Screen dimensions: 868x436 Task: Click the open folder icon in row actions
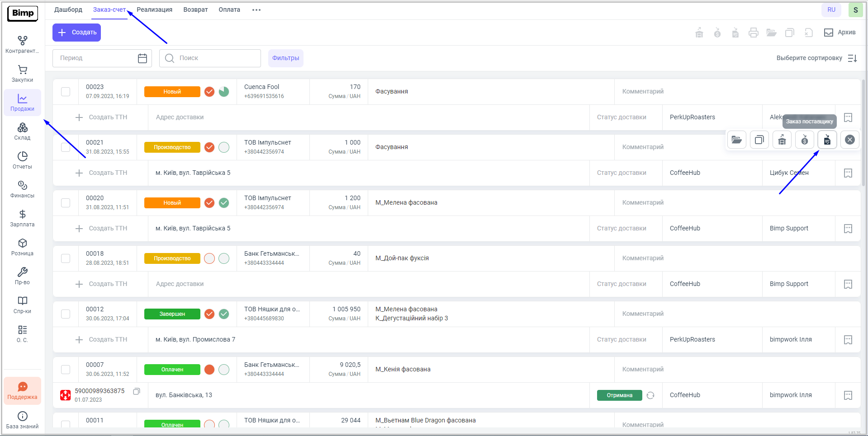click(x=736, y=140)
